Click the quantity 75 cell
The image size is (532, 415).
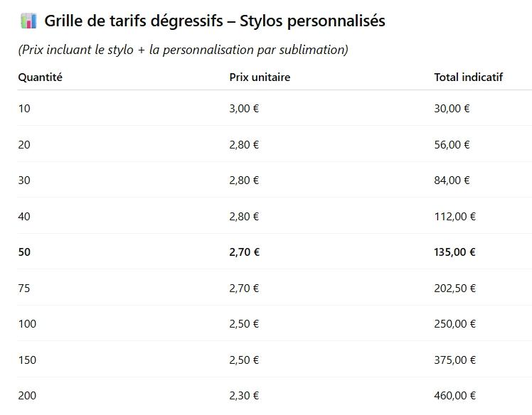pos(24,289)
